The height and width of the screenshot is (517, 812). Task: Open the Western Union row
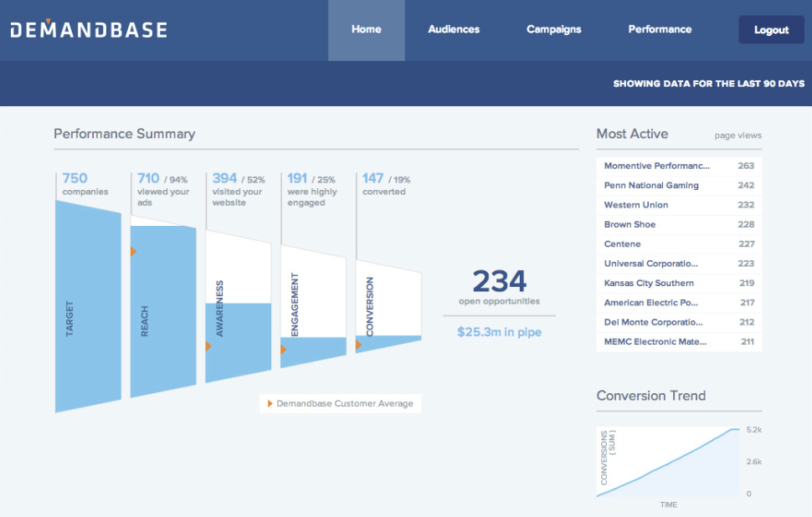point(679,205)
